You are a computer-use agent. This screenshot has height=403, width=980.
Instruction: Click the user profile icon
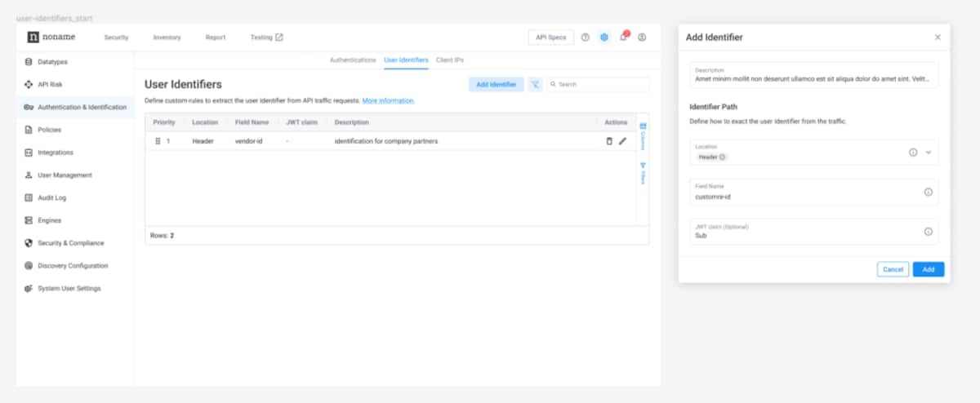click(642, 38)
